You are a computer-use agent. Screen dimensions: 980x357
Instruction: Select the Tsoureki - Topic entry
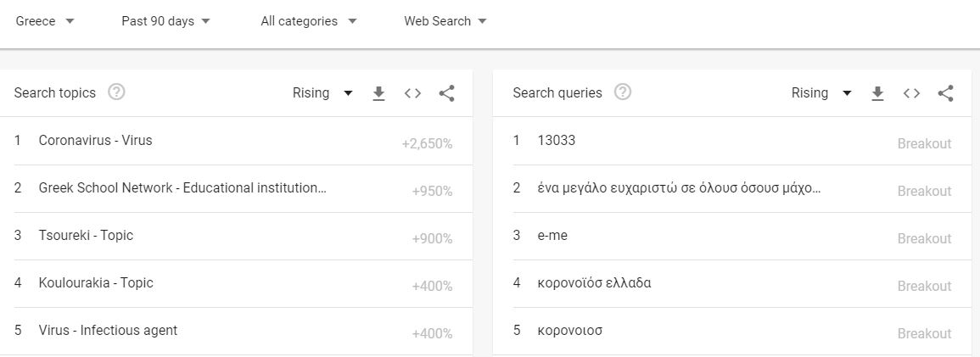[x=86, y=236]
